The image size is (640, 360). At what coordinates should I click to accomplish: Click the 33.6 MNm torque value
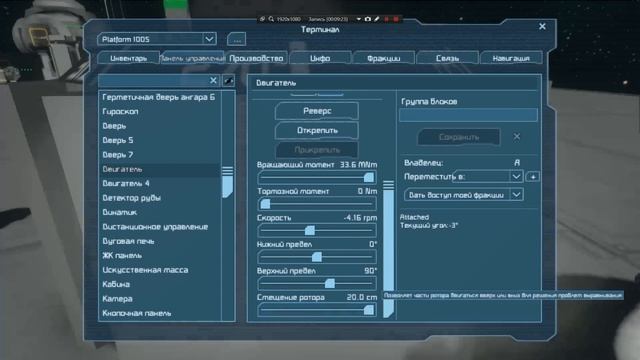tap(358, 165)
